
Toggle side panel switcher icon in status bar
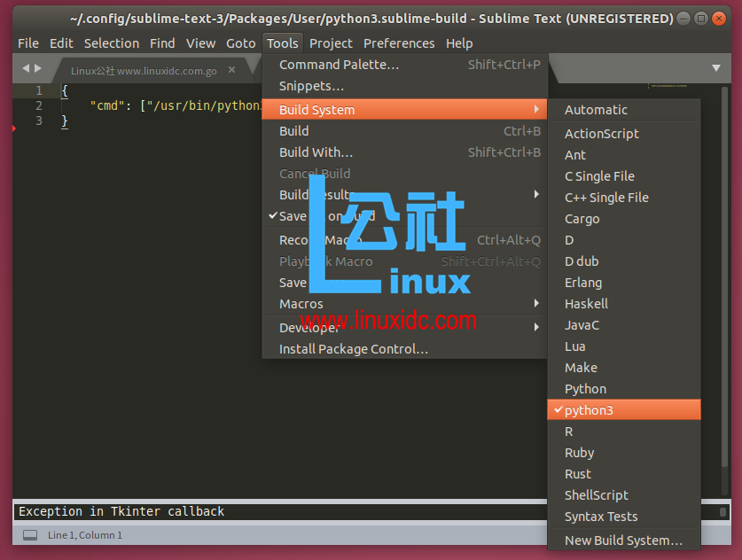coord(30,535)
